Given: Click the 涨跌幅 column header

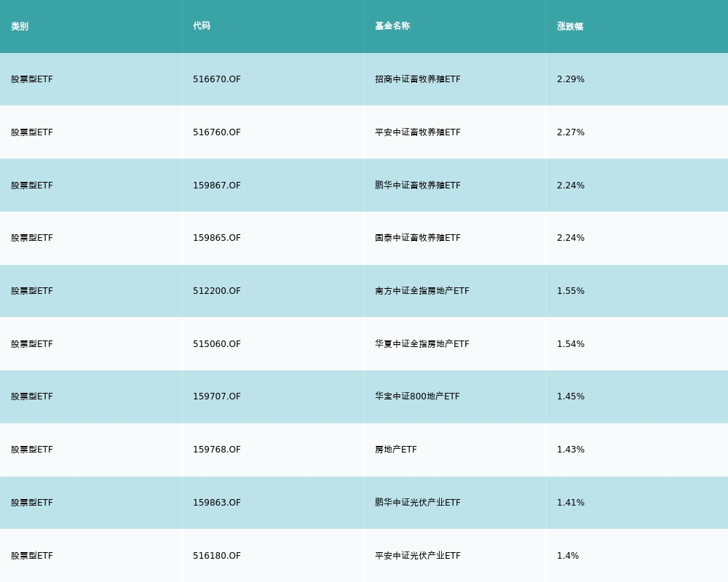Looking at the screenshot, I should [570, 26].
